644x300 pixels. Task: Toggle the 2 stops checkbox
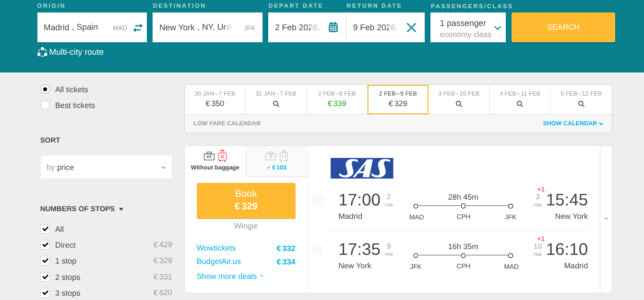point(45,277)
